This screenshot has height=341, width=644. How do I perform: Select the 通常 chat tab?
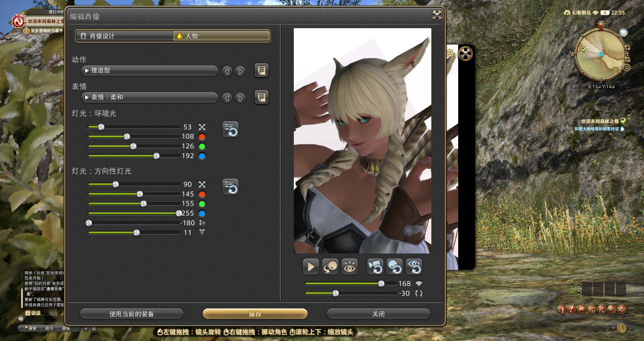[x=32, y=328]
